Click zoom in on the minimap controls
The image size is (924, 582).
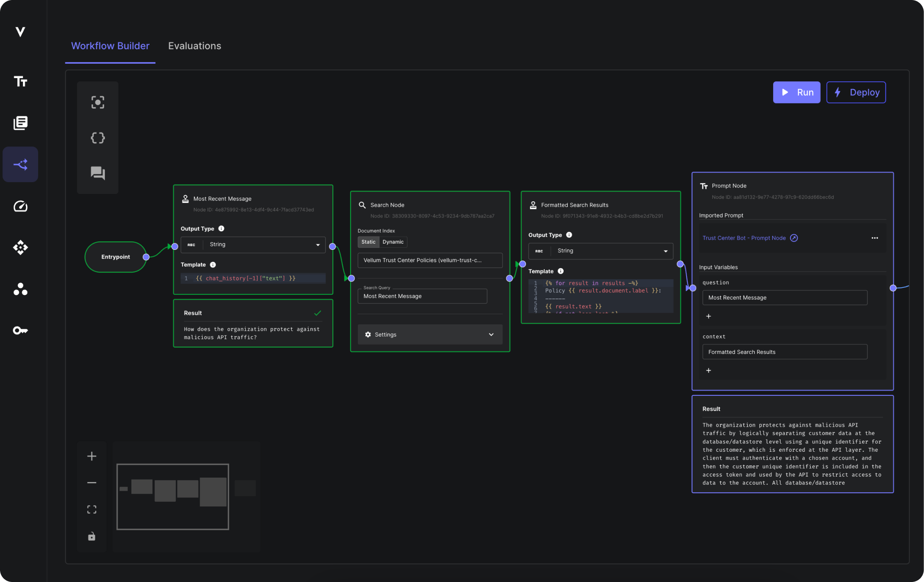tap(91, 455)
